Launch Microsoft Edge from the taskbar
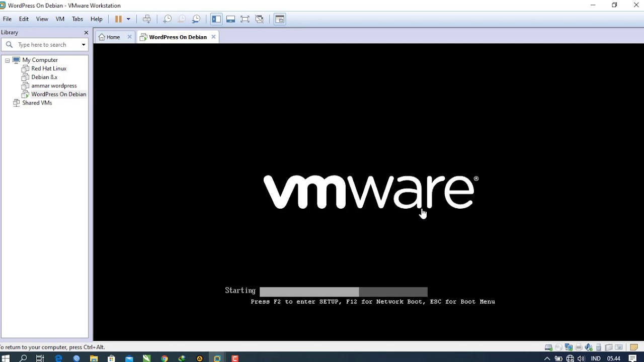The width and height of the screenshot is (644, 362). 58,358
